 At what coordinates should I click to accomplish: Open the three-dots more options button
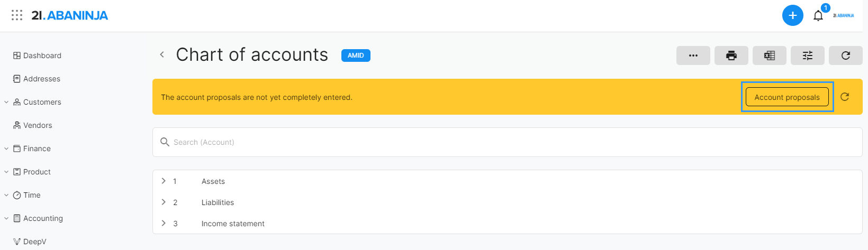point(693,55)
